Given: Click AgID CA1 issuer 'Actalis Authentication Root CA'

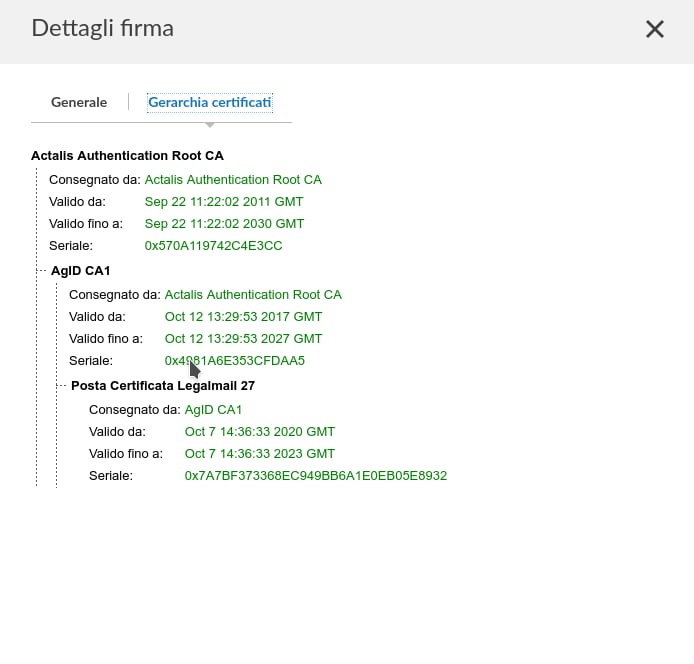Looking at the screenshot, I should pyautogui.click(x=253, y=295).
